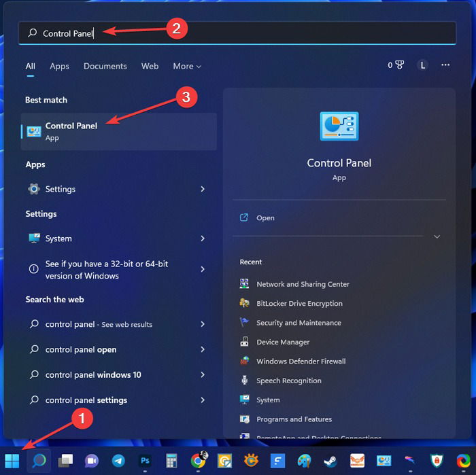The height and width of the screenshot is (475, 476).
Task: Switch to the Web filter tab
Action: click(x=150, y=66)
